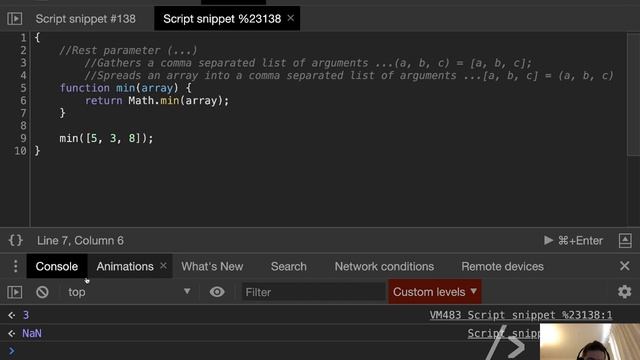Image resolution: width=640 pixels, height=360 pixels.
Task: Select the Console drawer tab
Action: click(x=57, y=266)
